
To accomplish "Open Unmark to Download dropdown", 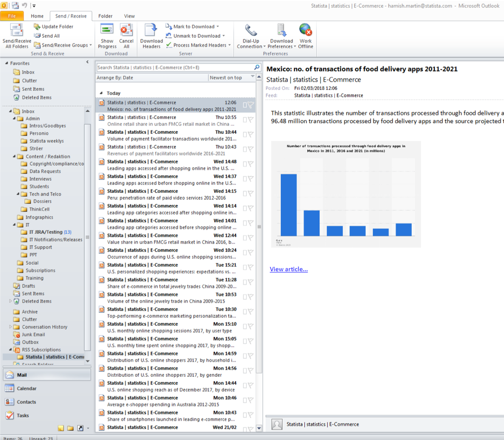I will 195,36.
